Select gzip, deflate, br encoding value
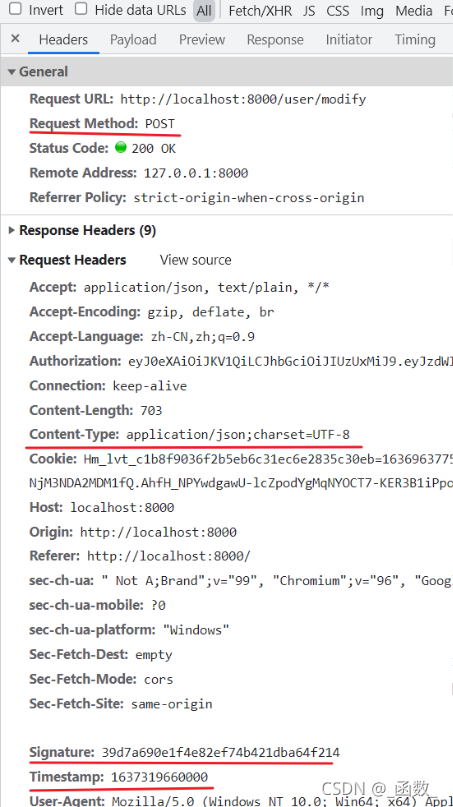 tap(211, 312)
